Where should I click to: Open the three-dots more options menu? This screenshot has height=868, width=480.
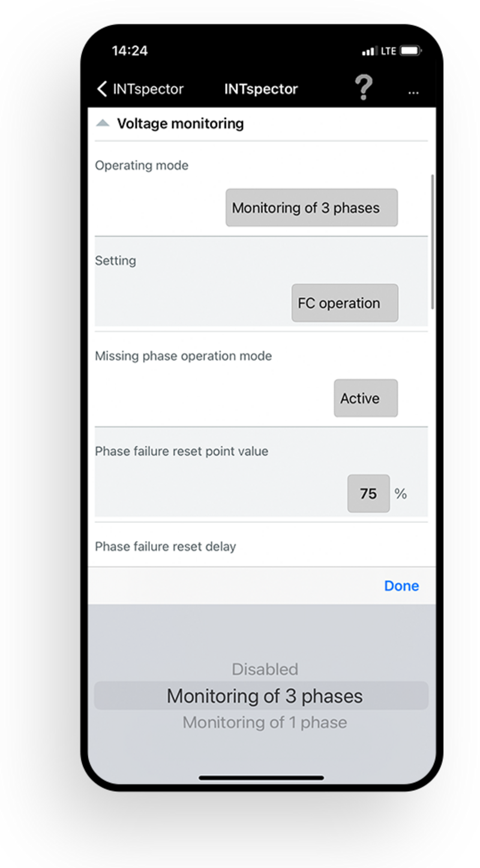tap(413, 92)
